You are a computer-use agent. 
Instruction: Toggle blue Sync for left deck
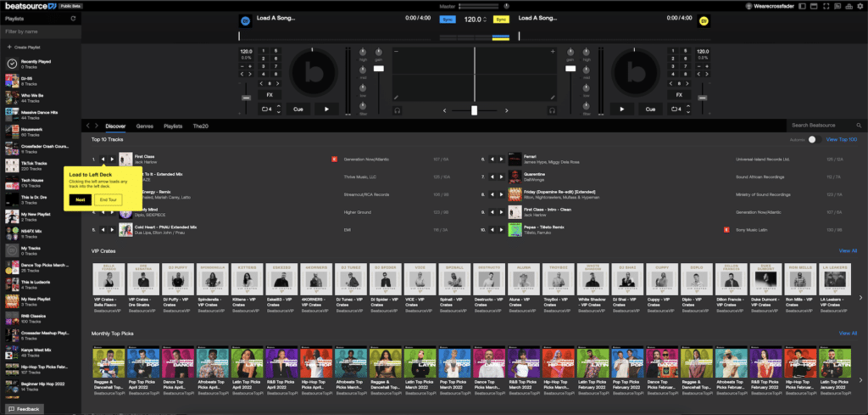(x=447, y=19)
